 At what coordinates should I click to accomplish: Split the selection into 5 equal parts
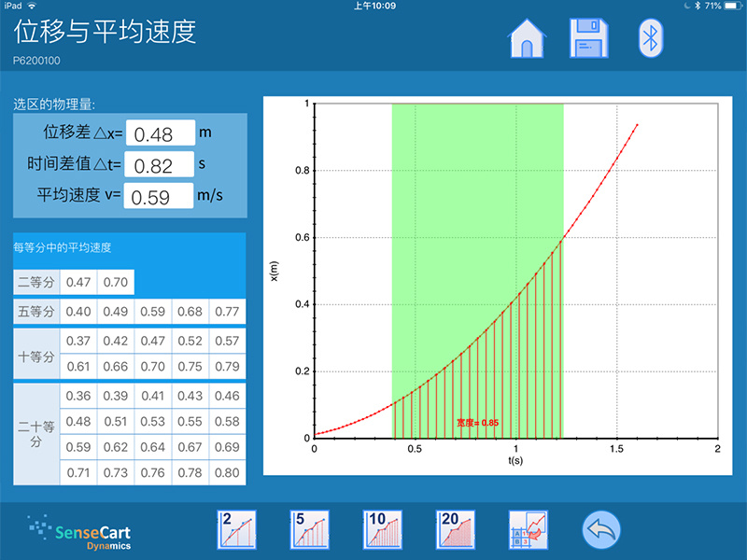coord(310,529)
